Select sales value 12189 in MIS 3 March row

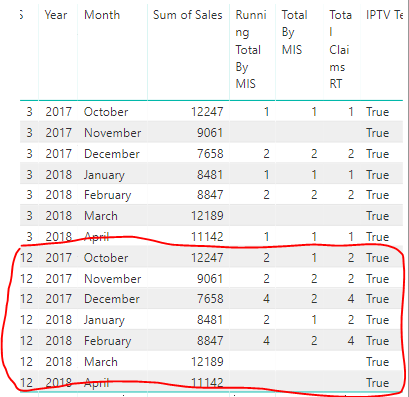pyautogui.click(x=207, y=216)
